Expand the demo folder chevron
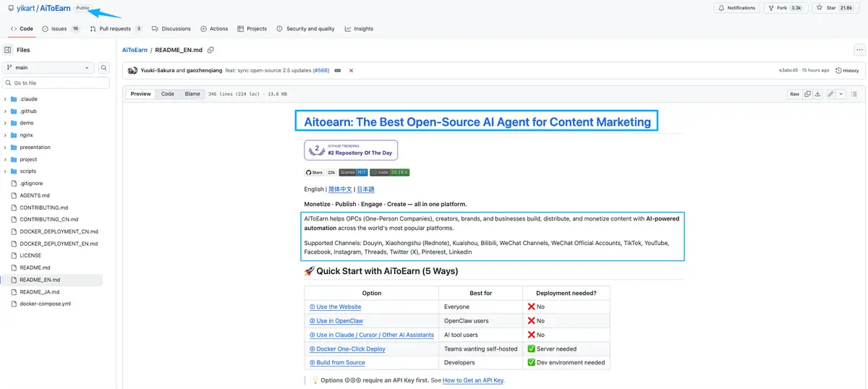Viewport: 868px width, 389px height. click(5, 123)
